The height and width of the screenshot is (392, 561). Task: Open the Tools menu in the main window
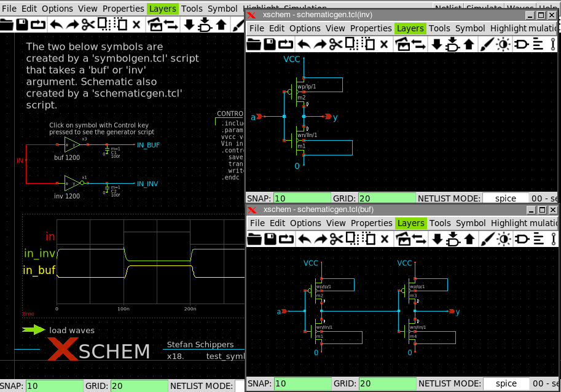pyautogui.click(x=192, y=9)
